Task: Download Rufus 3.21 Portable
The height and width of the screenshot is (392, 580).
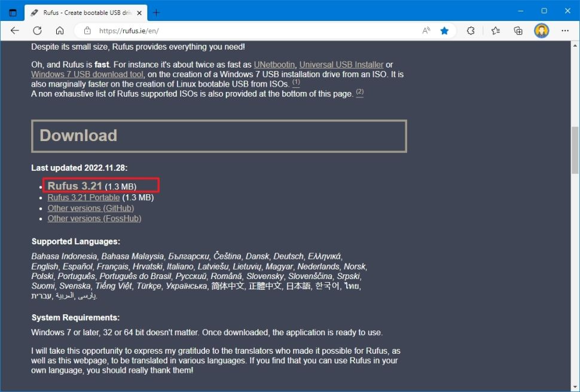Action: tap(84, 197)
